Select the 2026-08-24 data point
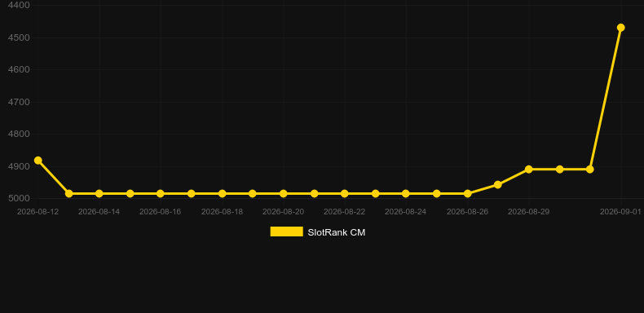644x313 pixels. (406, 193)
